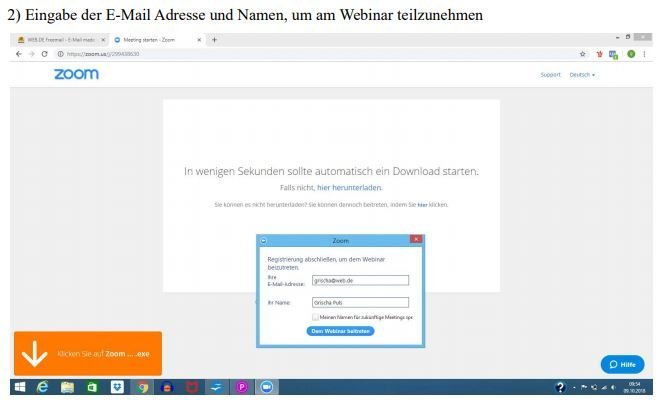The image size is (672, 407).
Task: Open the green Store icon in taskbar
Action: [92, 387]
